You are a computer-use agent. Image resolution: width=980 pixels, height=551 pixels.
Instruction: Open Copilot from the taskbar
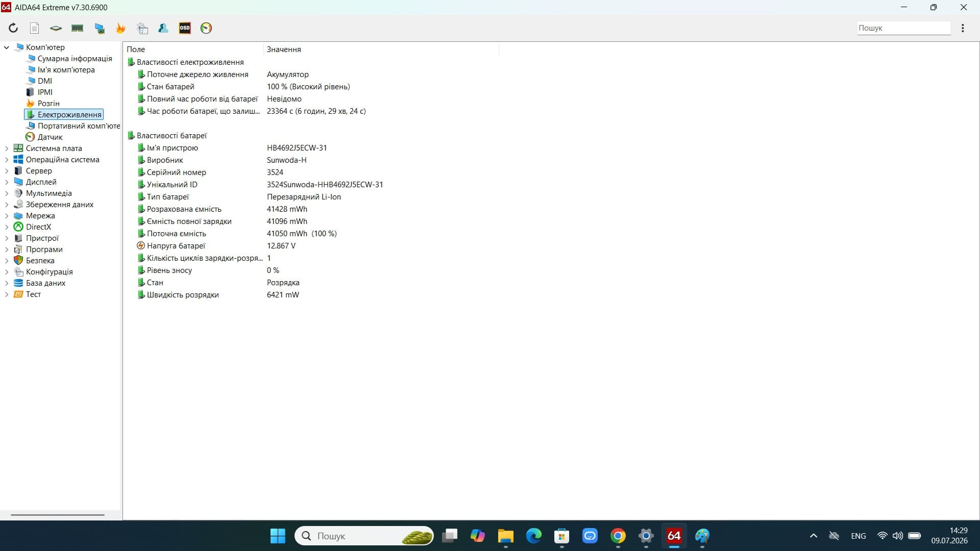[x=478, y=536]
